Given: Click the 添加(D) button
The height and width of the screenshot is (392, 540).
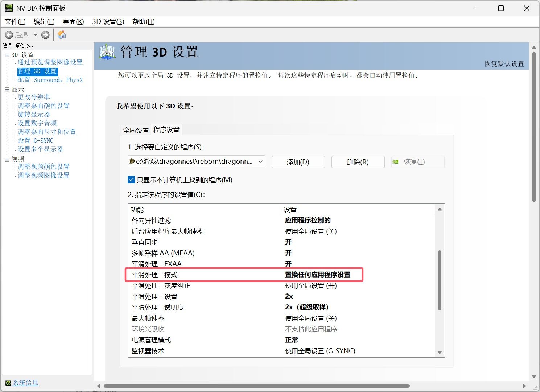Looking at the screenshot, I should pyautogui.click(x=298, y=162).
